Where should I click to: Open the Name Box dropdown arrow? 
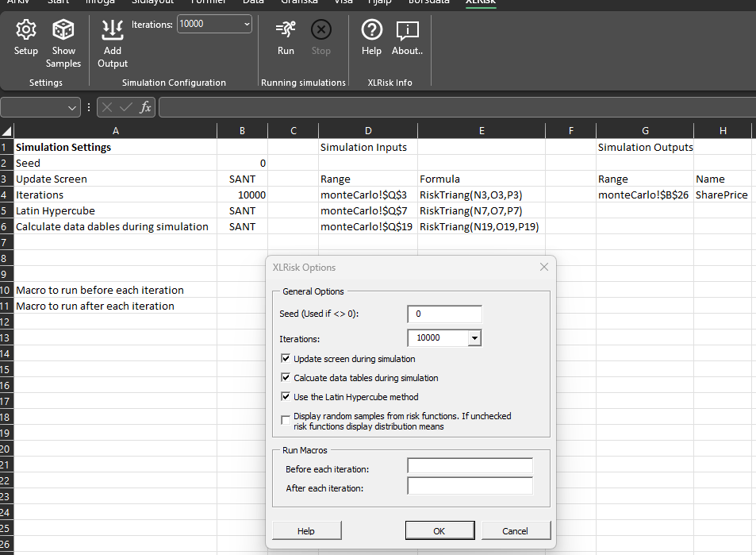(72, 108)
